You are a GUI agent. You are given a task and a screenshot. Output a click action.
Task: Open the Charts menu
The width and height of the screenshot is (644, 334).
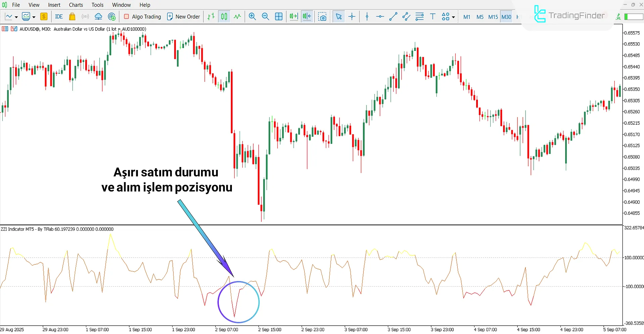(76, 5)
